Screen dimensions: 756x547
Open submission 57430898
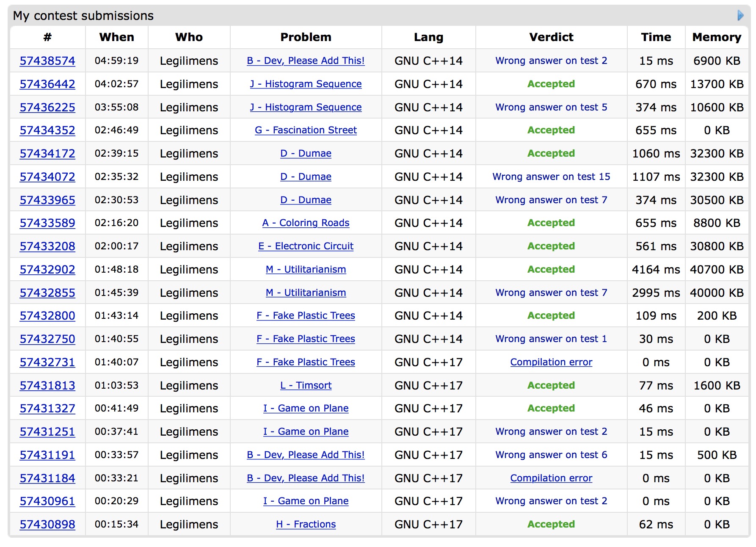click(x=47, y=525)
